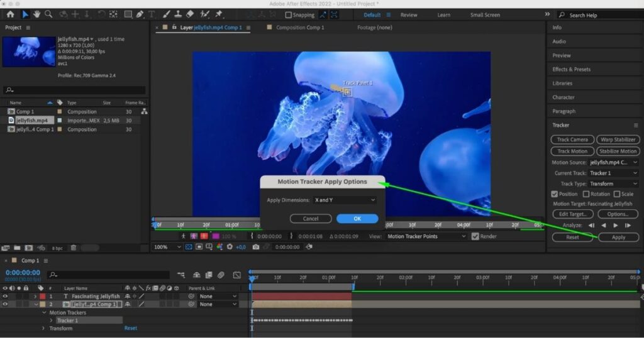This screenshot has height=338, width=644.
Task: Delete selected project item with trash icon
Action: pos(73,248)
